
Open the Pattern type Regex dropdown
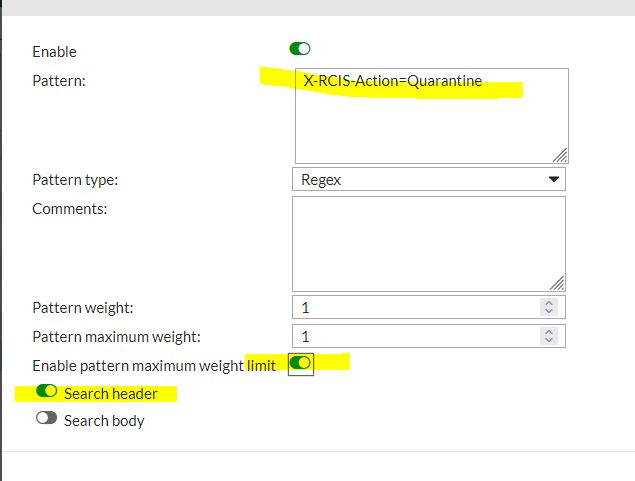tap(428, 180)
